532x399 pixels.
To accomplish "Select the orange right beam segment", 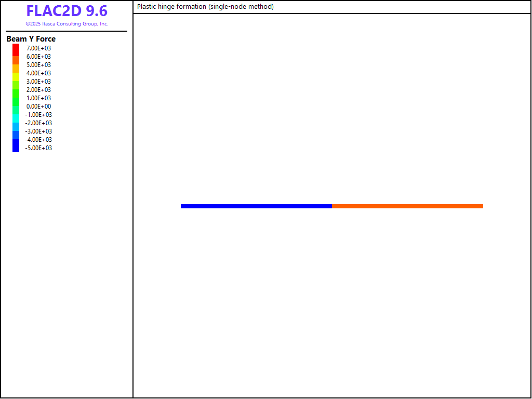I will (407, 206).
